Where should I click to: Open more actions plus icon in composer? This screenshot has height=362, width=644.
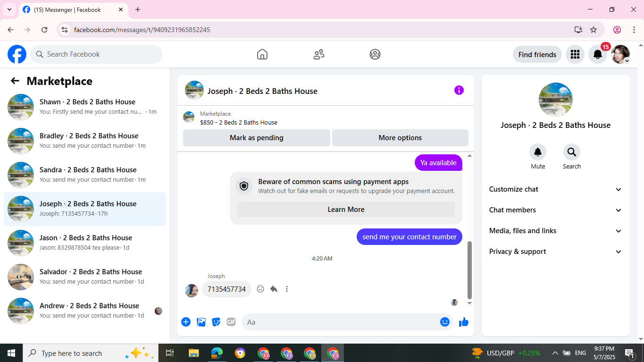pos(186,322)
